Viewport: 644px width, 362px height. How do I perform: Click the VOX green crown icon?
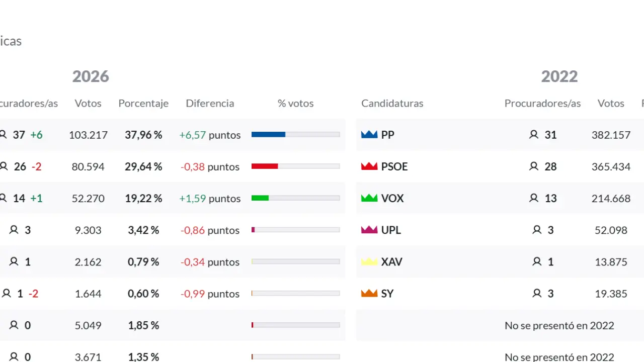[x=369, y=198]
